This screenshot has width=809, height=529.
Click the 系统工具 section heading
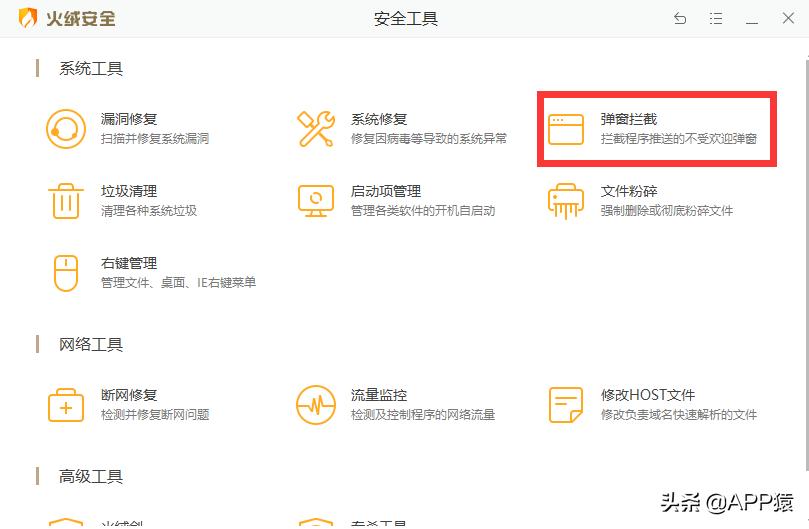91,69
